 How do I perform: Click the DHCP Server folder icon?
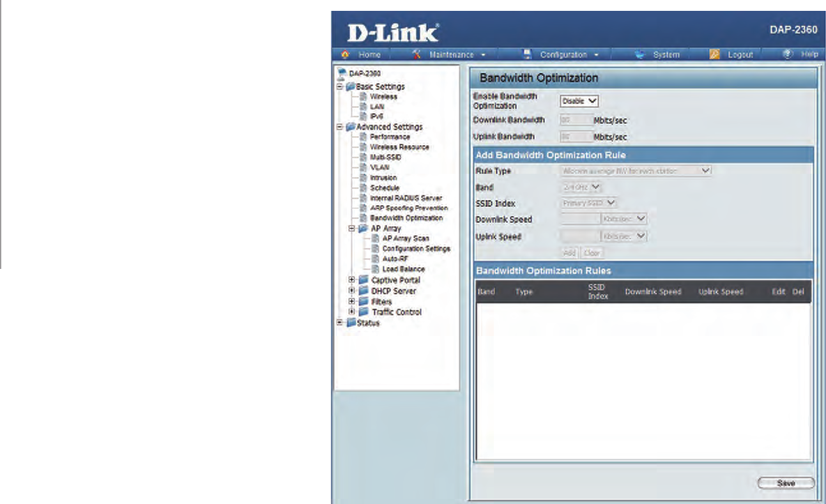[363, 291]
